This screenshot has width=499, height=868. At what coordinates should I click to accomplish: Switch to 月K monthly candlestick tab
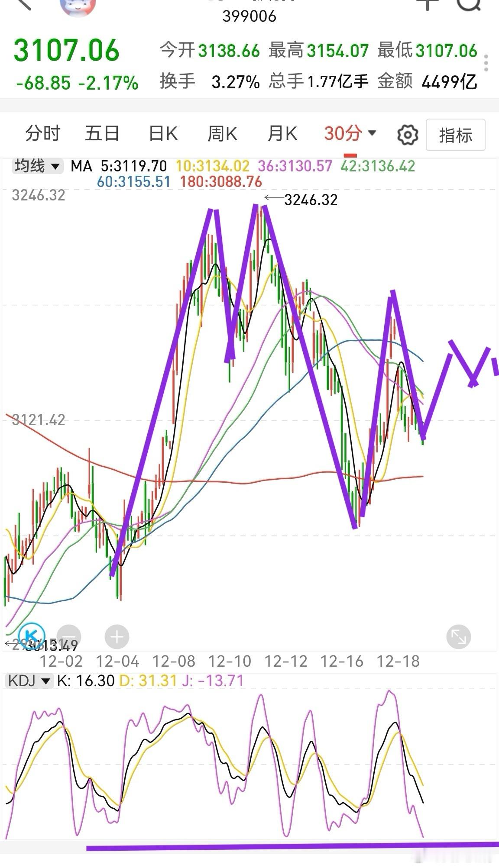pyautogui.click(x=282, y=133)
